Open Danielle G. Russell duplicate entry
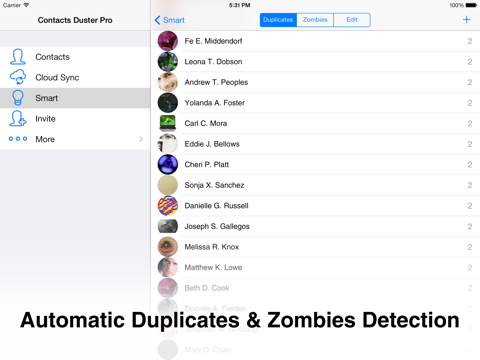This screenshot has height=360, width=480. tap(315, 206)
